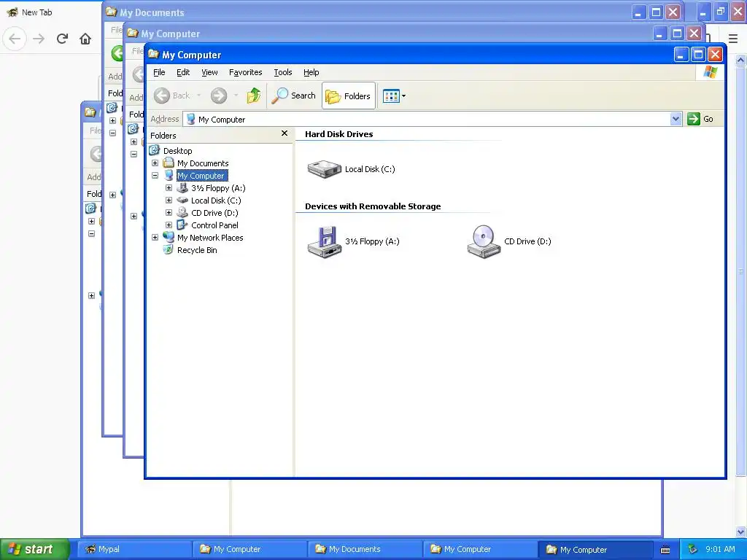This screenshot has height=560, width=747.
Task: Select Control Panel in the folder tree
Action: [x=214, y=225]
